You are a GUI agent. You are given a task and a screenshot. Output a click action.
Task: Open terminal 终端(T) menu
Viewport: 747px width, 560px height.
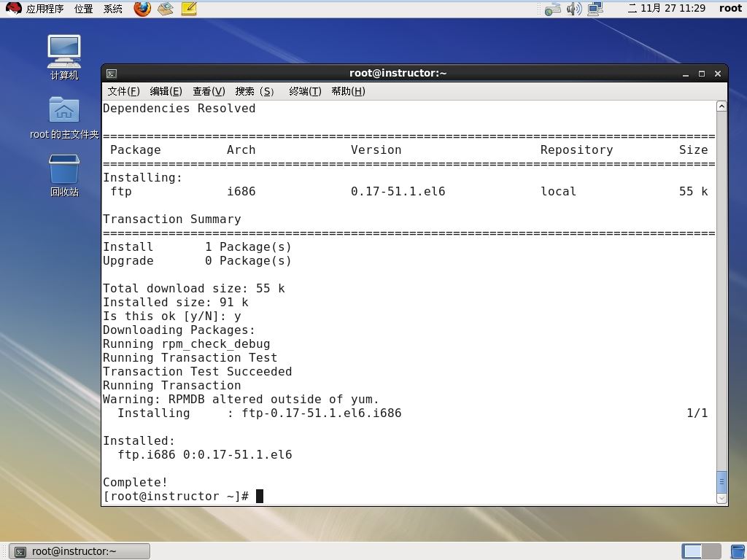click(x=305, y=91)
